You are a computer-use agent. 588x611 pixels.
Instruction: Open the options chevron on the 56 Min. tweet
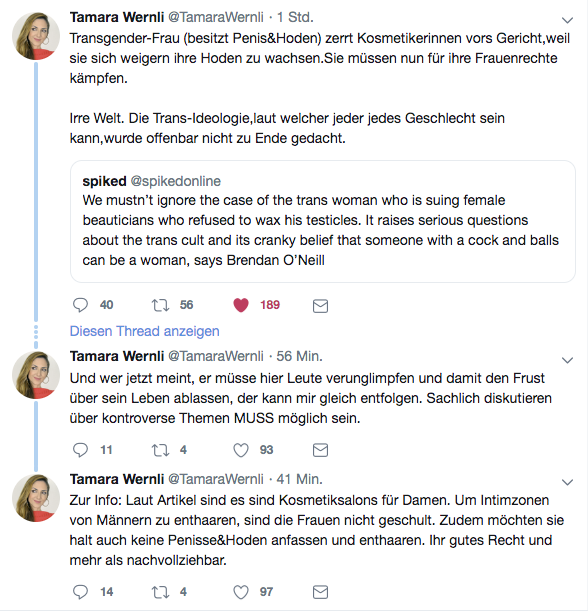tap(567, 360)
